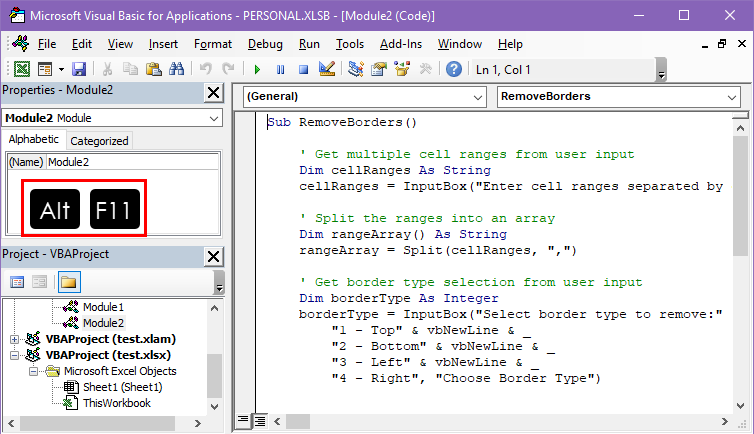
Task: Open the Insert menu
Action: click(163, 44)
